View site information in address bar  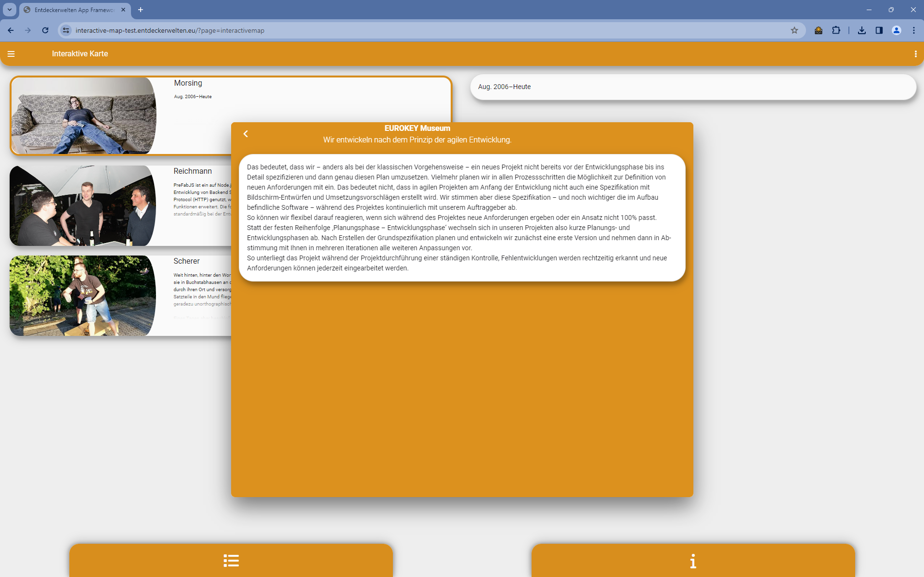pyautogui.click(x=66, y=30)
